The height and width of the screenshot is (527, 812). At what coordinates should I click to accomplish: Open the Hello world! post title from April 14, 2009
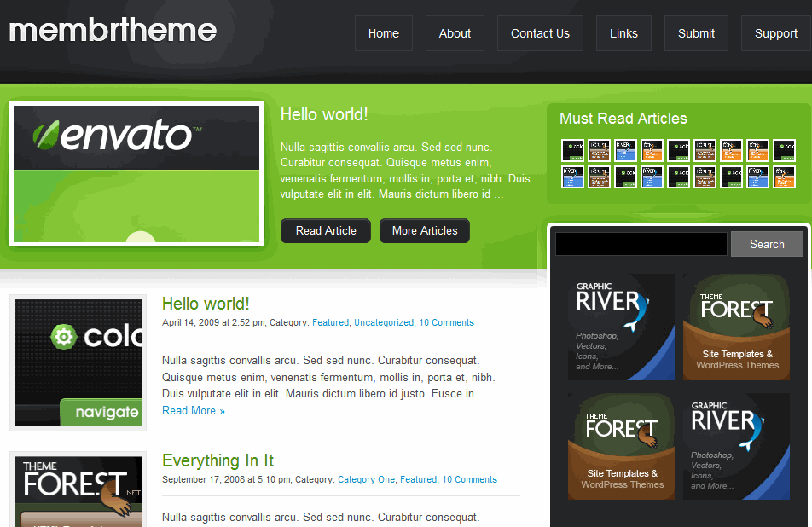pos(206,304)
